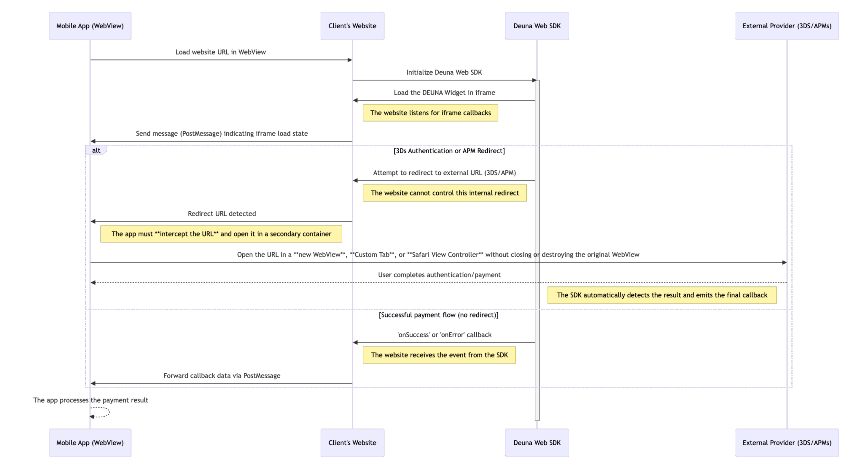Image resolution: width=868 pixels, height=470 pixels.
Task: Click 'Forward callback data via PostMessage' label
Action: click(222, 376)
